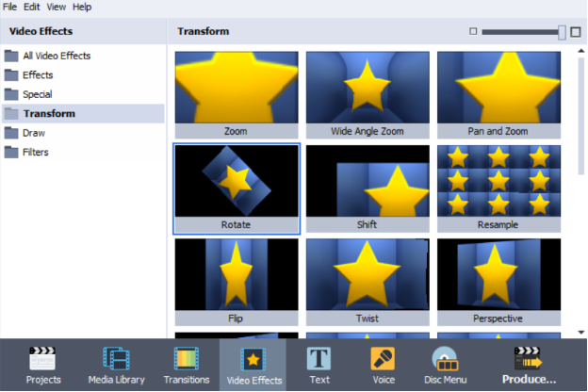Click the Draw folder icon
Image resolution: width=588 pixels, height=392 pixels.
pos(11,133)
